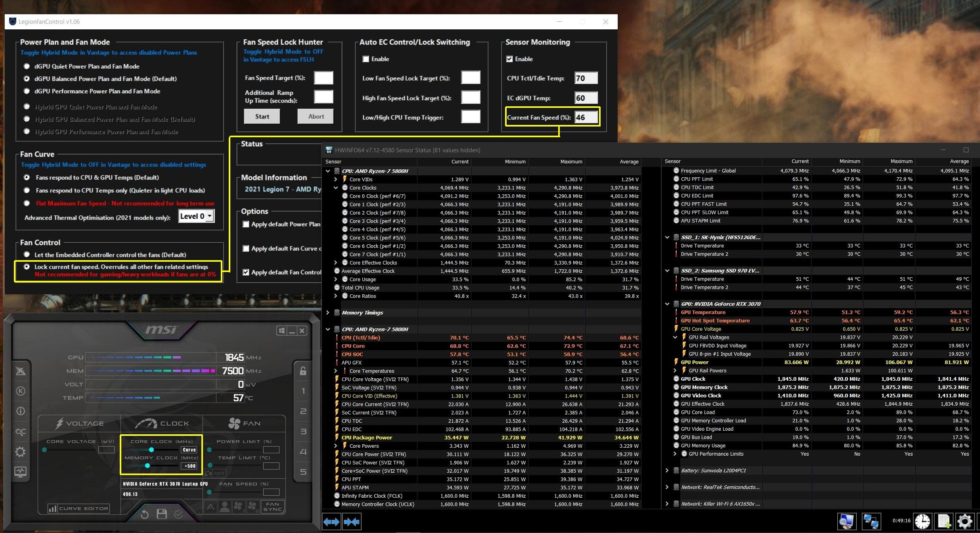This screenshot has width=980, height=533.
Task: Open MSI Afterburner Kombustor stress test icon
Action: [x=21, y=391]
